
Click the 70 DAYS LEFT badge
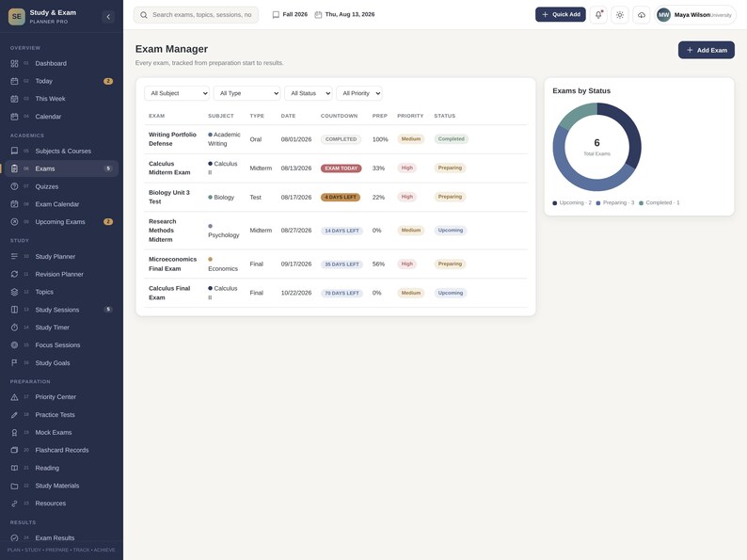342,293
